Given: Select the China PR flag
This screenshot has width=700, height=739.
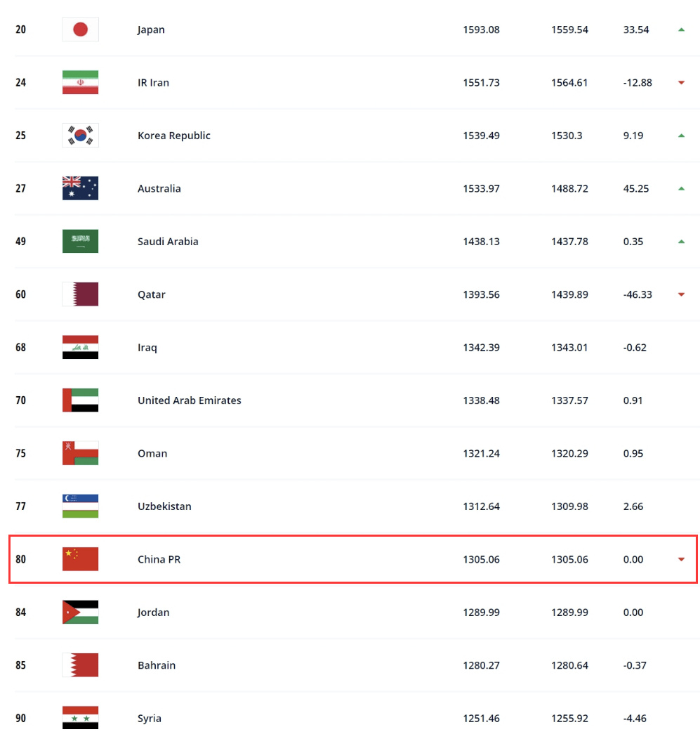Looking at the screenshot, I should (x=80, y=559).
